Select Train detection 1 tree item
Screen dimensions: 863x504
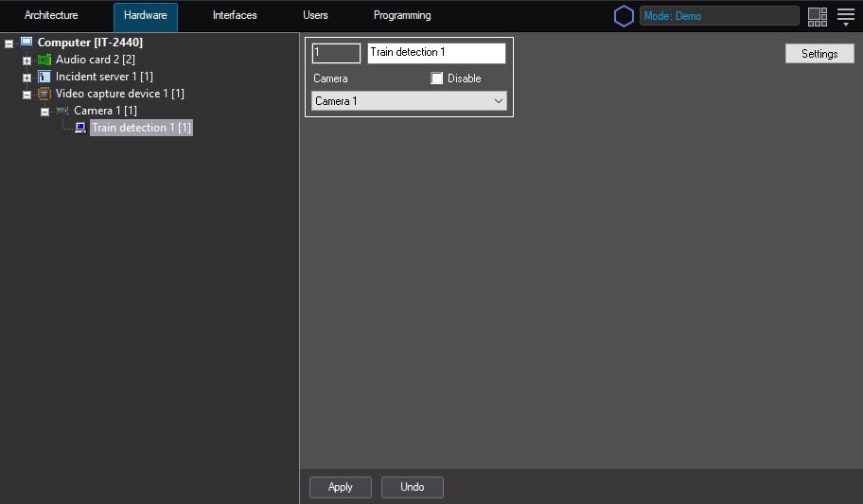pos(141,128)
